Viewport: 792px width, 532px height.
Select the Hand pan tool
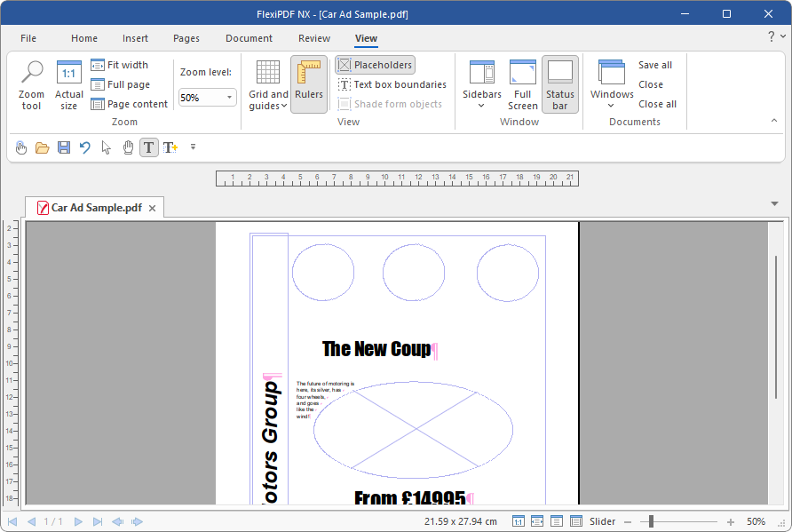(x=128, y=147)
